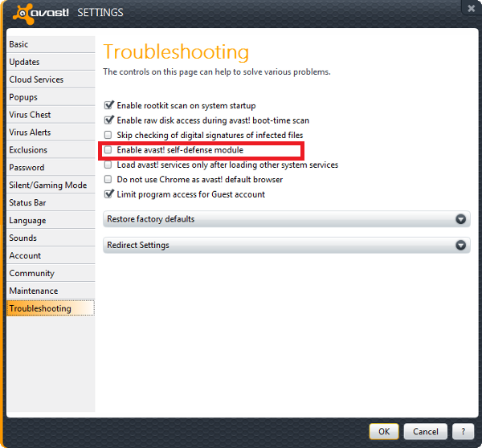482x448 pixels.
Task: Check Do not use Chrome as default browser
Action: [x=108, y=180]
